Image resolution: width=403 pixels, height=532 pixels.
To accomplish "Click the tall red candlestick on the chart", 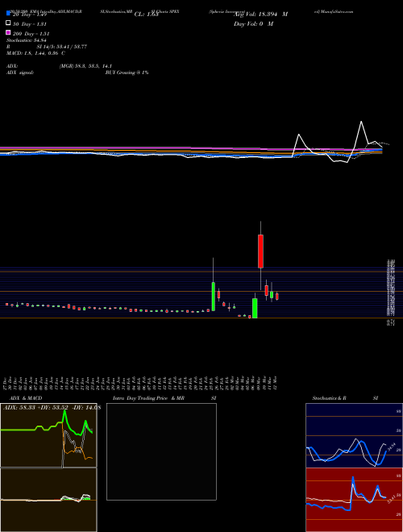I will point(260,251).
